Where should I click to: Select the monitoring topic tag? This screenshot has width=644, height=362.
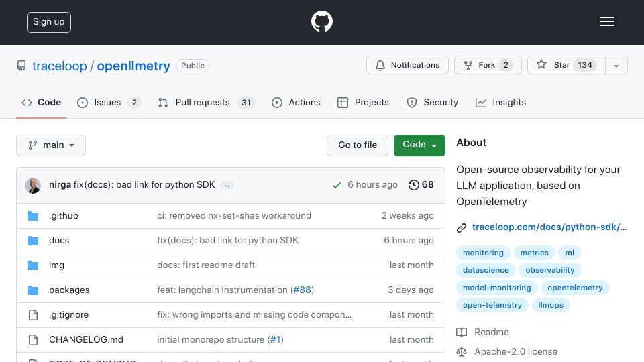(x=483, y=253)
